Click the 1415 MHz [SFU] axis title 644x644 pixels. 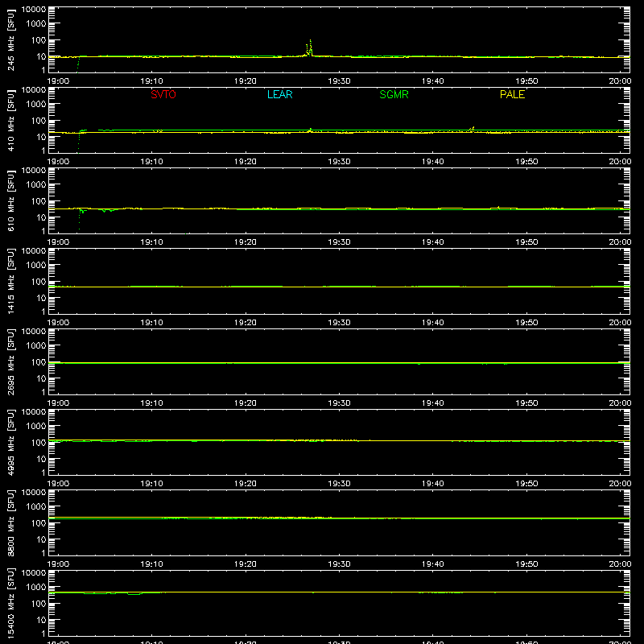coord(11,281)
